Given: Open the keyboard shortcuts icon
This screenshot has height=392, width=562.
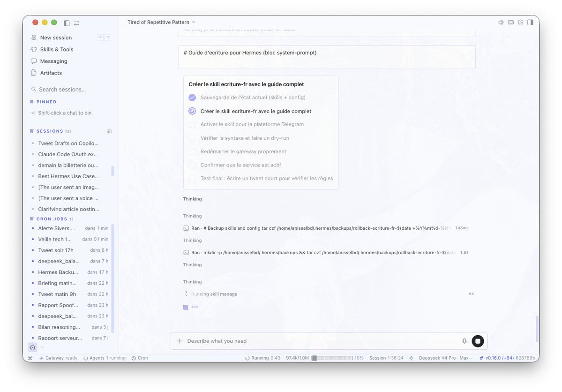Looking at the screenshot, I should [x=511, y=22].
